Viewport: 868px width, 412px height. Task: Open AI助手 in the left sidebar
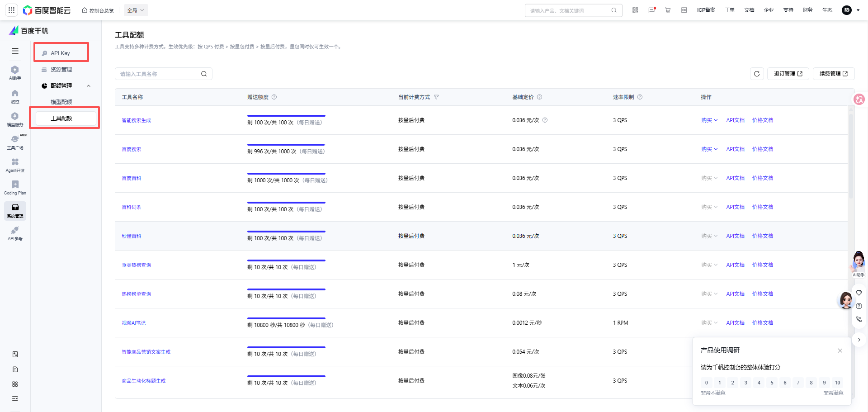coord(15,72)
